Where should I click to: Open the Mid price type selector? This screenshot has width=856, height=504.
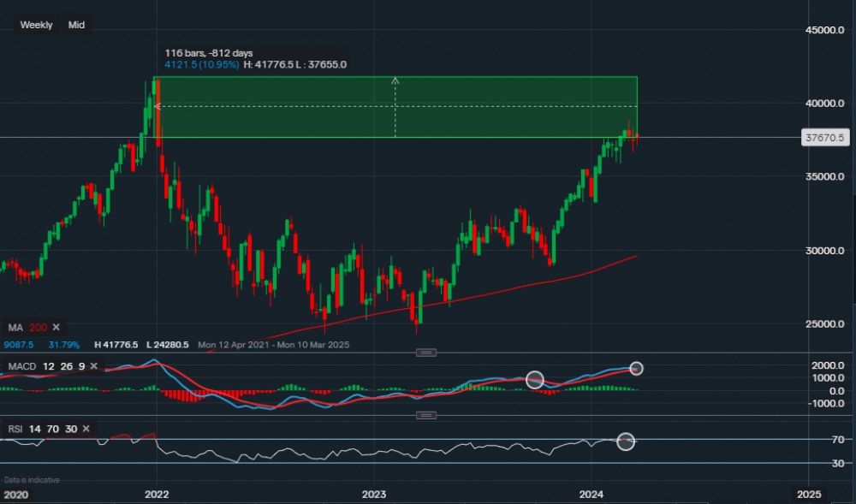click(76, 25)
